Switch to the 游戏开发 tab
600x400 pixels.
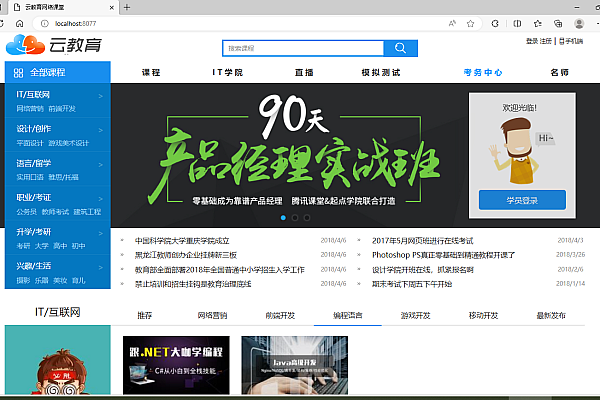[416, 315]
